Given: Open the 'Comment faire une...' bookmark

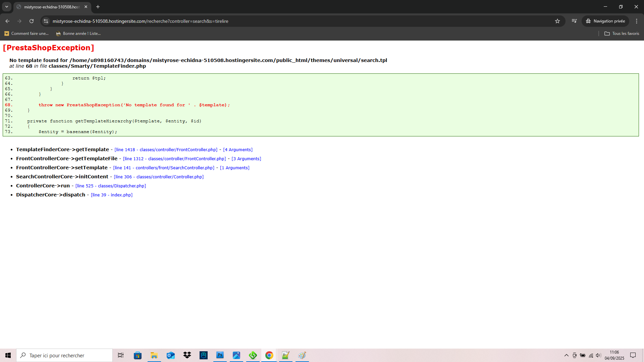Looking at the screenshot, I should pyautogui.click(x=26, y=34).
